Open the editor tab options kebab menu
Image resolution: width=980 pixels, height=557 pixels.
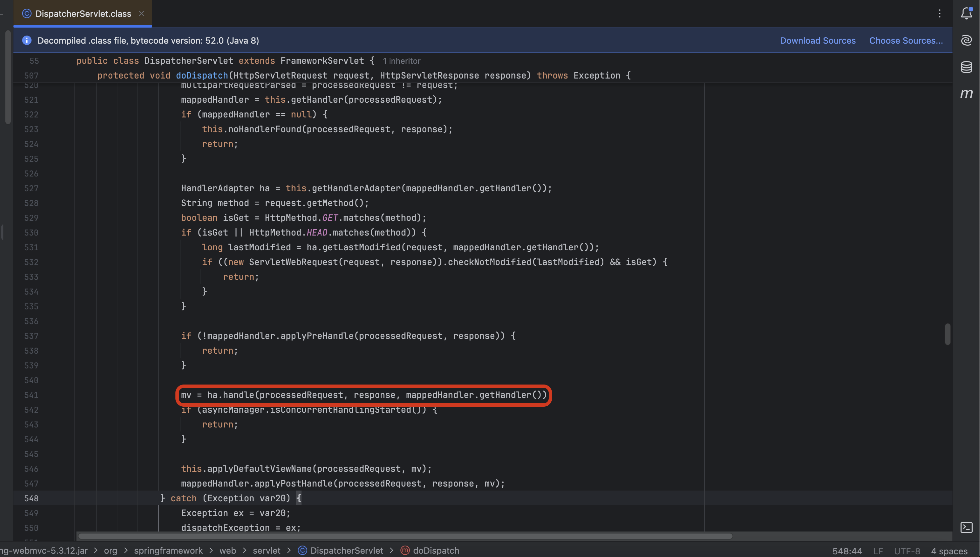(x=939, y=14)
